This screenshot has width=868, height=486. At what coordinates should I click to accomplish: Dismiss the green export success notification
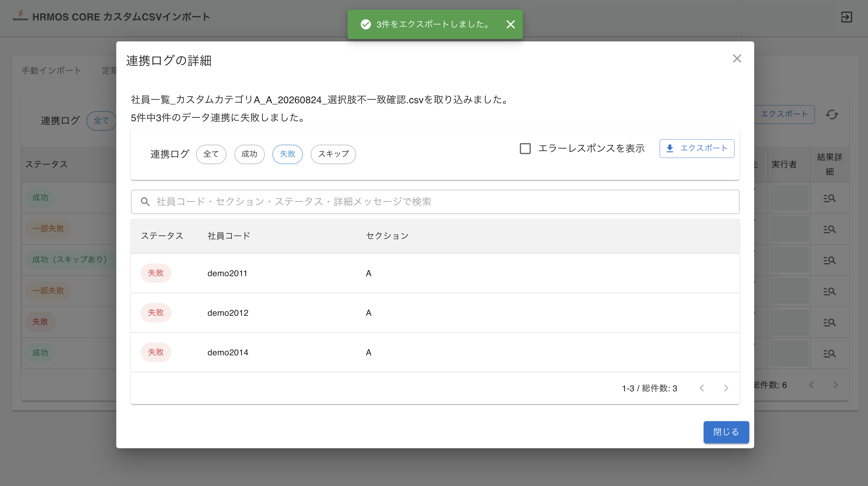click(510, 24)
